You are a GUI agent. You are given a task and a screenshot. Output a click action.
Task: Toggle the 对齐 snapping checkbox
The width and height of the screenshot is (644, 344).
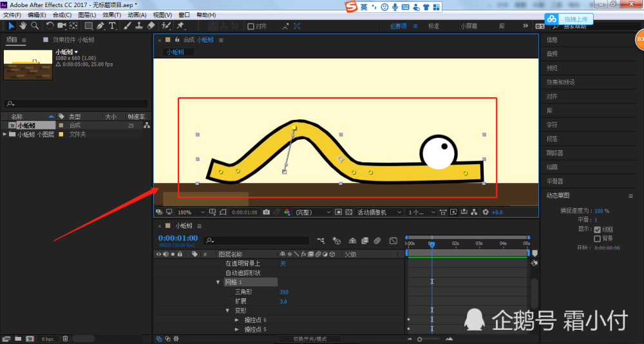tap(251, 26)
